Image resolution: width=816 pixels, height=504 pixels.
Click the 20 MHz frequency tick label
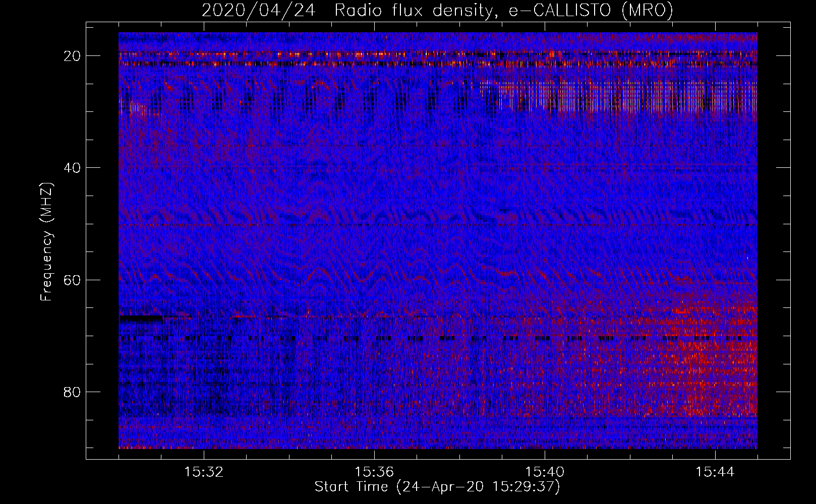(73, 56)
